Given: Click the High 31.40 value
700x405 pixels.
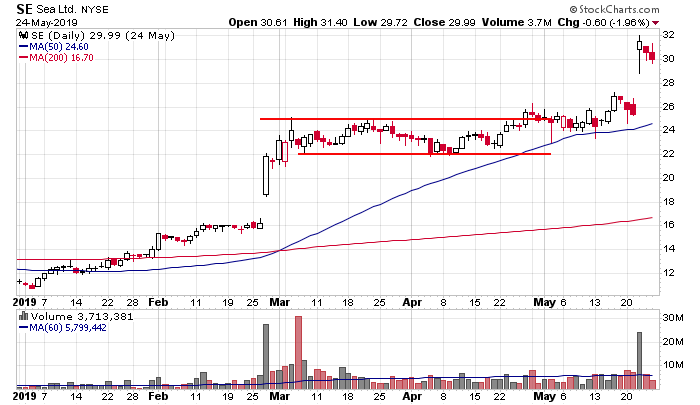Looking at the screenshot, I should [x=320, y=22].
